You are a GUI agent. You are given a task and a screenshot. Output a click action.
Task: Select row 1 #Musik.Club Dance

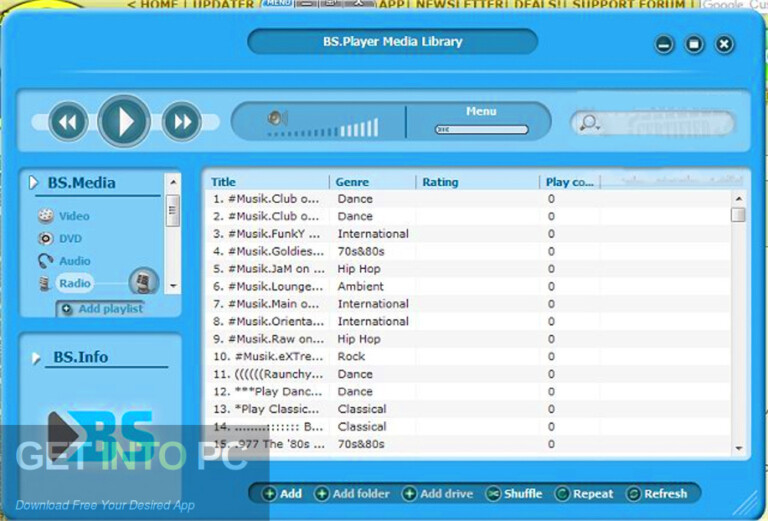pos(468,199)
